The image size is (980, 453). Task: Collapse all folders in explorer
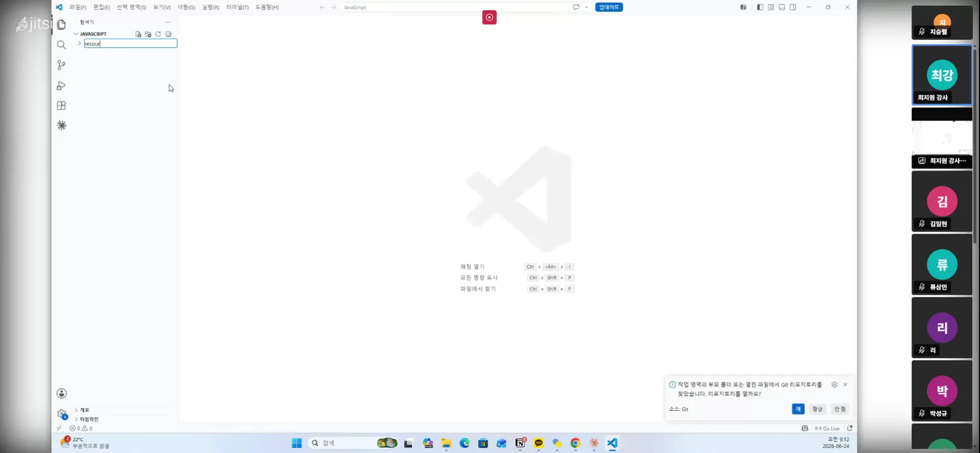click(x=168, y=34)
